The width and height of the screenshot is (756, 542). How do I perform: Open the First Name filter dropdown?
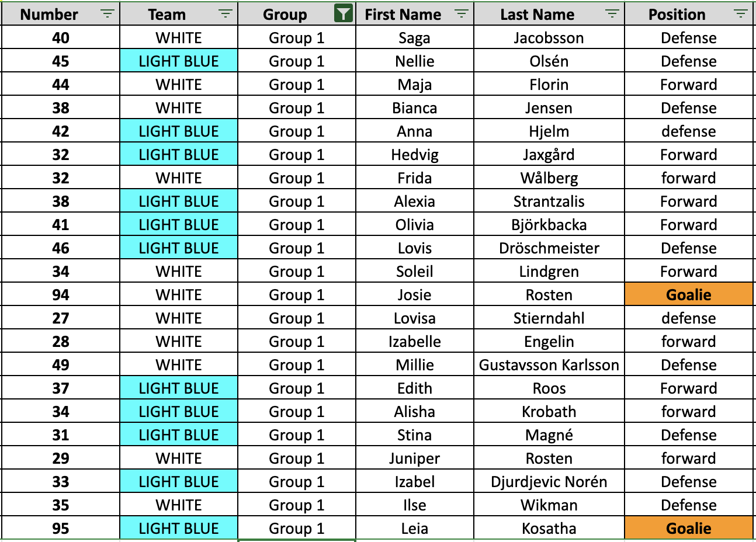462,14
